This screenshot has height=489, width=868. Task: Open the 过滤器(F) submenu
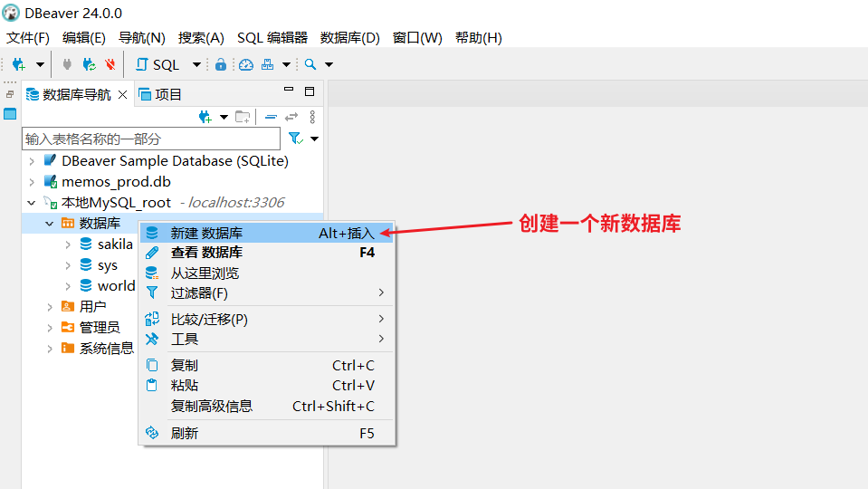(x=266, y=293)
